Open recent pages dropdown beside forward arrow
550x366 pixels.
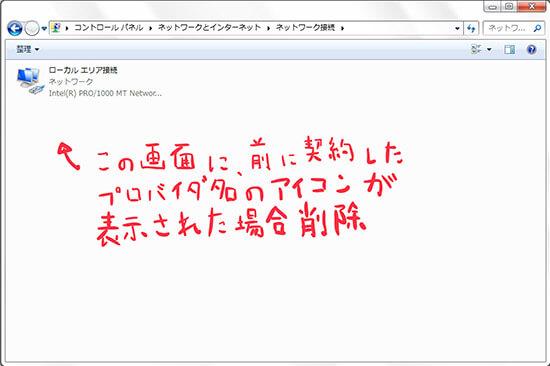(x=44, y=28)
